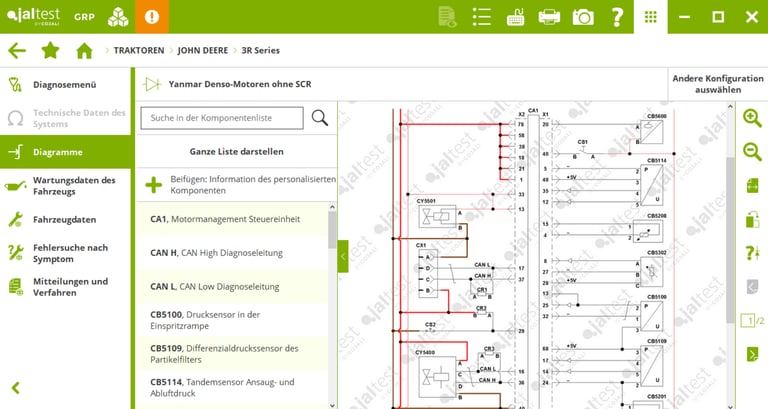Image resolution: width=768 pixels, height=409 pixels.
Task: Collapse the component list panel
Action: [343, 256]
